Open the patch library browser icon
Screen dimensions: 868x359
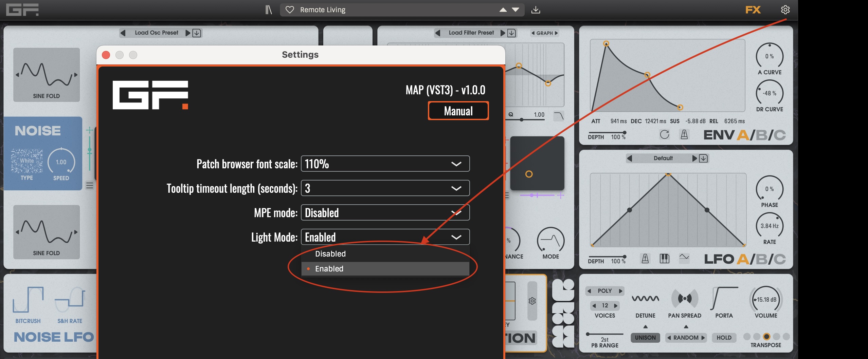click(269, 10)
